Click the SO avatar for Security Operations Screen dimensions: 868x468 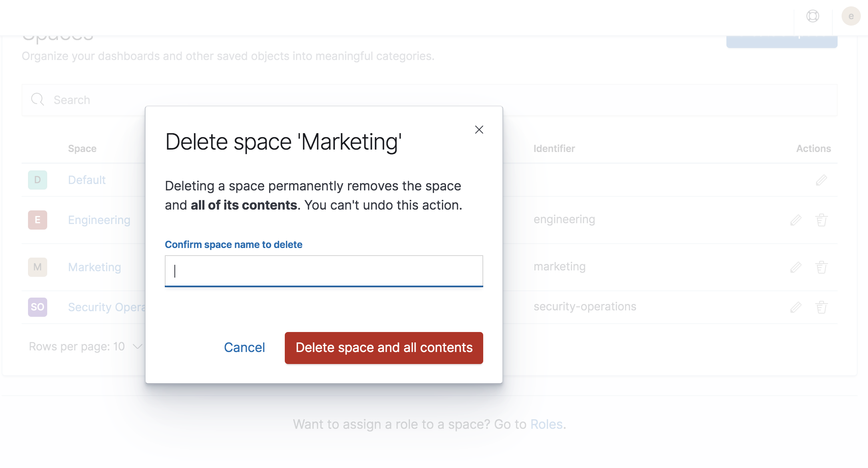(x=37, y=307)
